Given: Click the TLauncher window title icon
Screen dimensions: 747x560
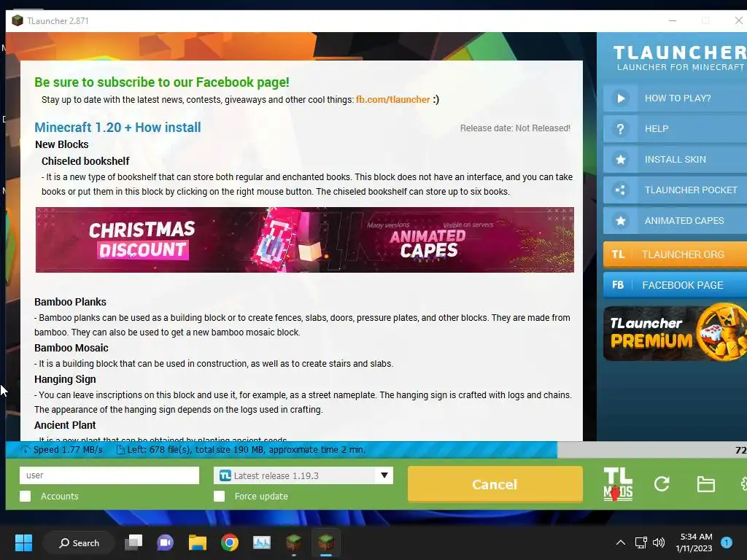Looking at the screenshot, I should pyautogui.click(x=18, y=21).
